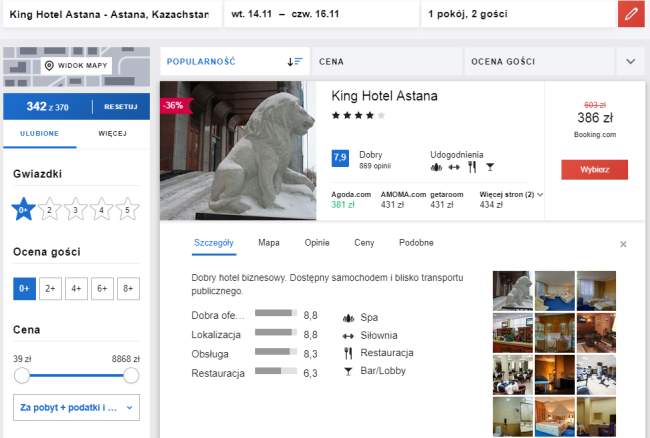The width and height of the screenshot is (650, 438).
Task: Close the hotel details panel
Action: click(x=623, y=244)
